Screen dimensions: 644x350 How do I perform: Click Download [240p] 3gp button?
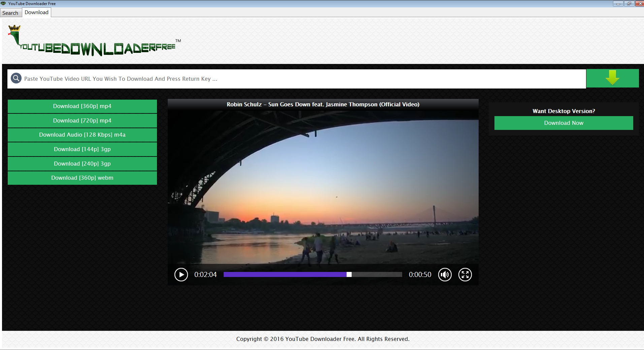pos(82,164)
